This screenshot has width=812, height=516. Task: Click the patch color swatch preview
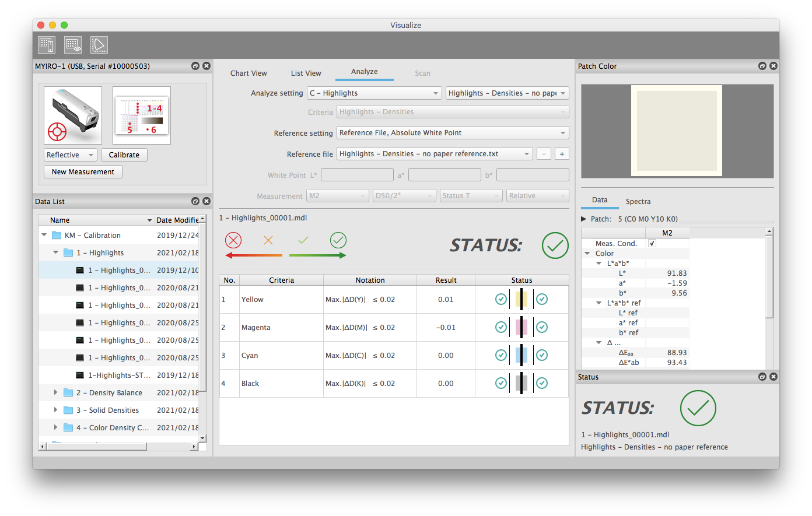pyautogui.click(x=677, y=131)
